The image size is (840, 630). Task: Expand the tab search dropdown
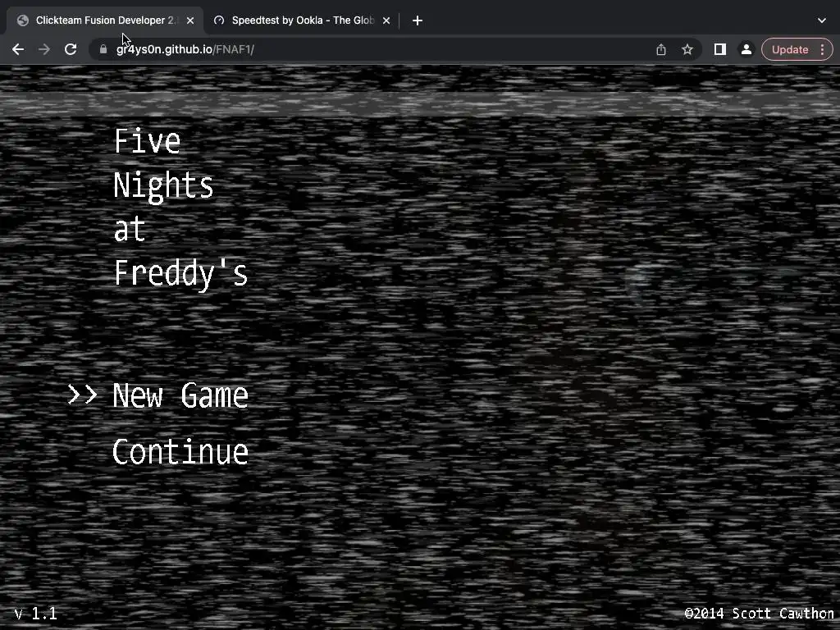coord(822,21)
